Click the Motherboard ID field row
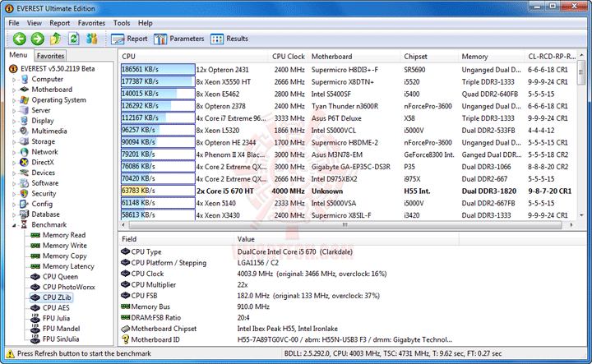592x364 pixels. coord(289,339)
